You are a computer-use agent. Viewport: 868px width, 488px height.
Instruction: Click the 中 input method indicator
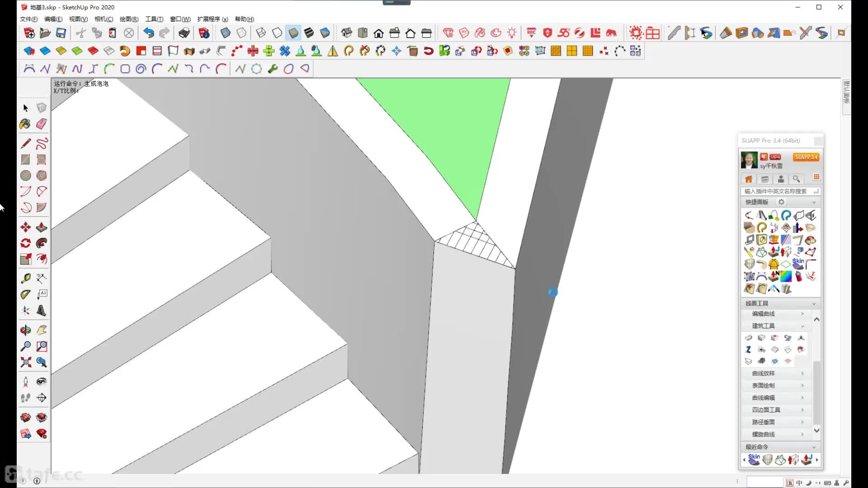pyautogui.click(x=799, y=483)
